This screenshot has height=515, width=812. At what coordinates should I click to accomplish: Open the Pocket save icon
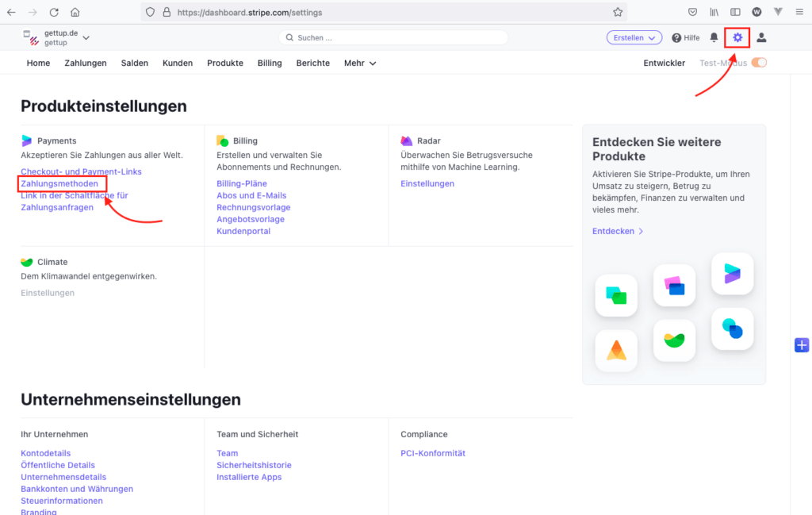[x=692, y=12]
